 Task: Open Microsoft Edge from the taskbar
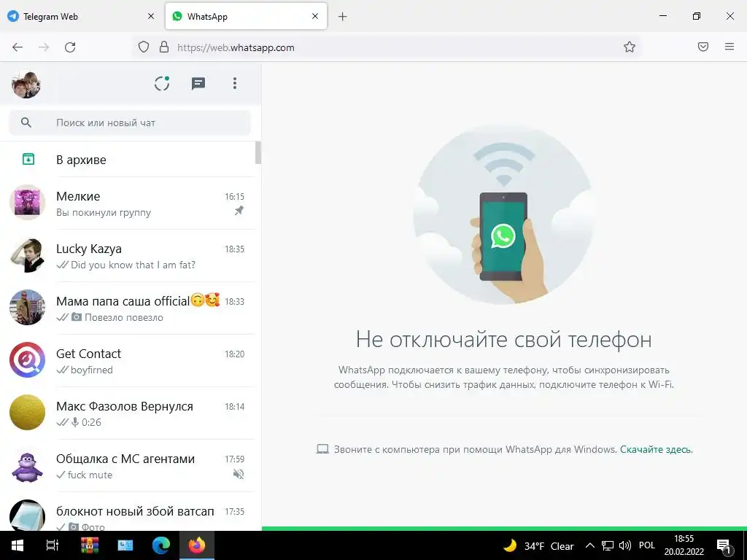(x=161, y=545)
